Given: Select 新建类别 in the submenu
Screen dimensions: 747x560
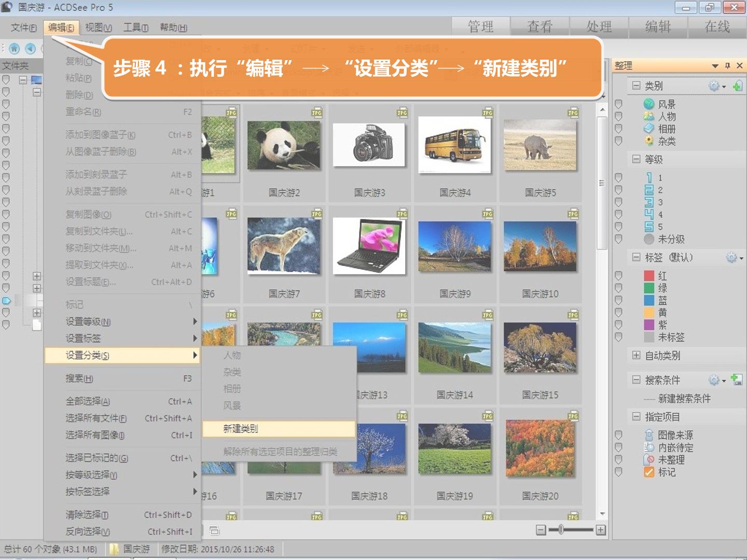Looking at the screenshot, I should tap(279, 429).
